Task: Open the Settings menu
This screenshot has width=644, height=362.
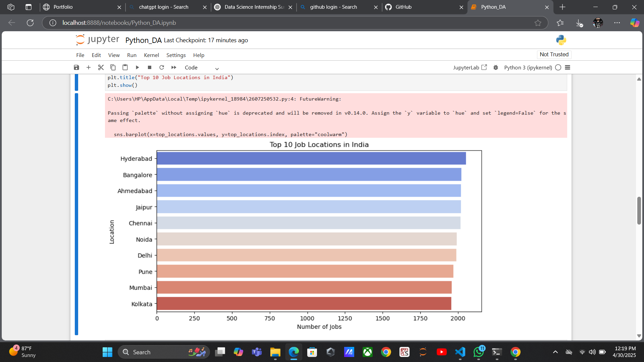Action: tap(176, 55)
